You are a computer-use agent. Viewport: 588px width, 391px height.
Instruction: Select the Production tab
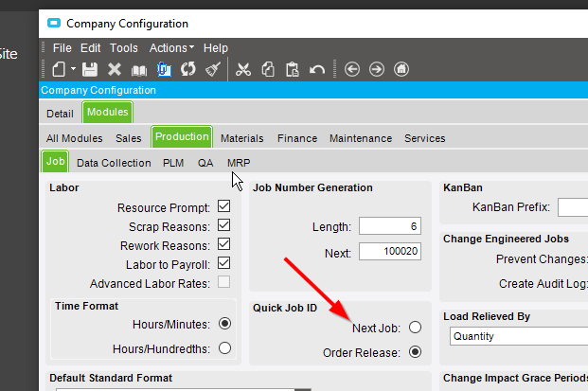pos(182,137)
